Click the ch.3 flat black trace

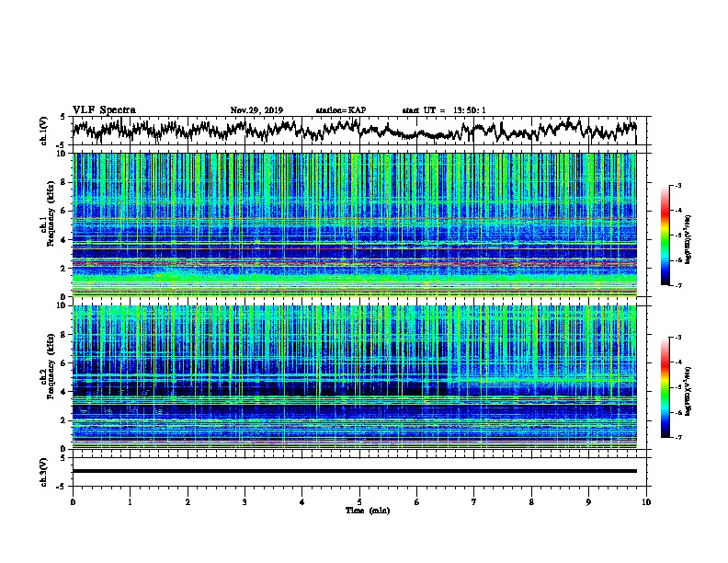(355, 471)
